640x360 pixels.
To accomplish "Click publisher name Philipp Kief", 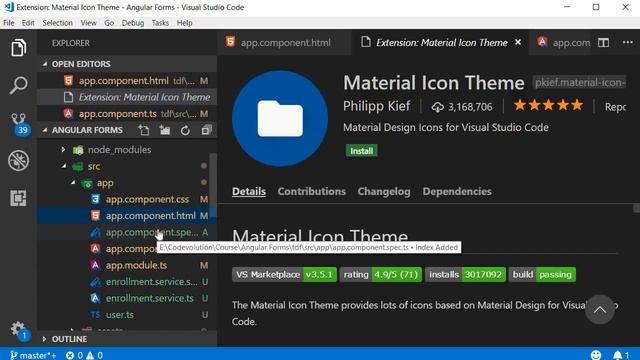I will point(376,106).
